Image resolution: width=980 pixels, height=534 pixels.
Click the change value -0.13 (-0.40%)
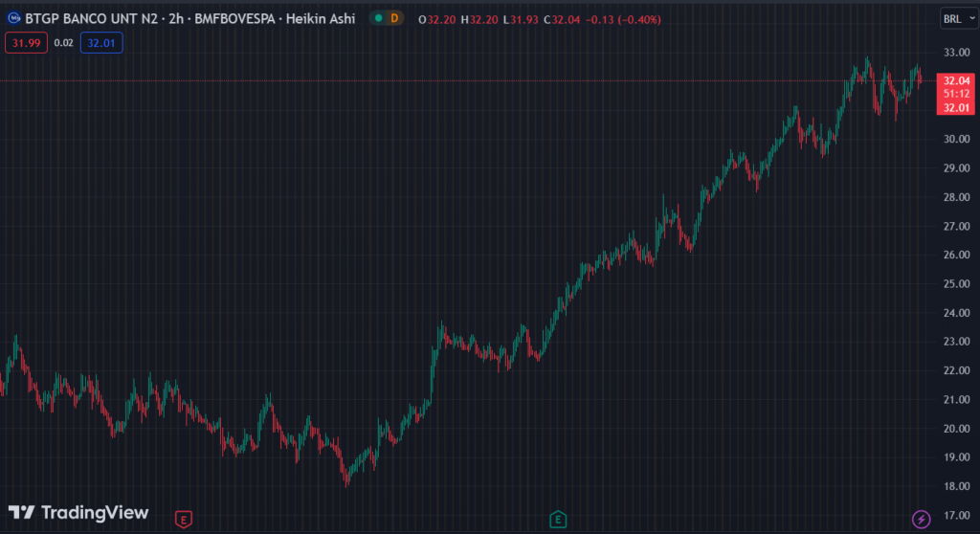point(623,19)
